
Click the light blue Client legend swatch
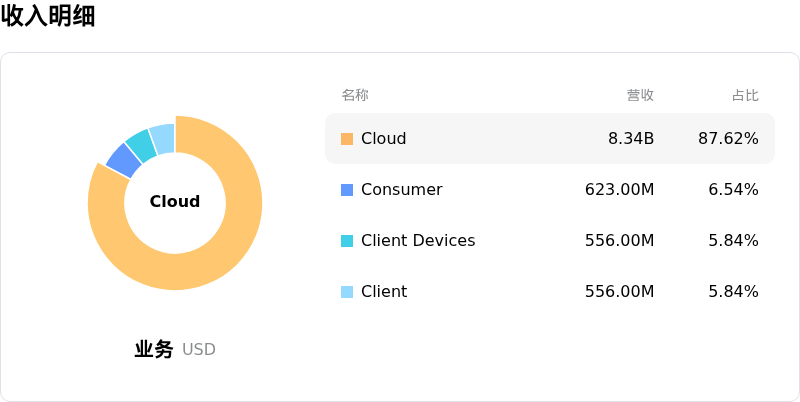347,292
